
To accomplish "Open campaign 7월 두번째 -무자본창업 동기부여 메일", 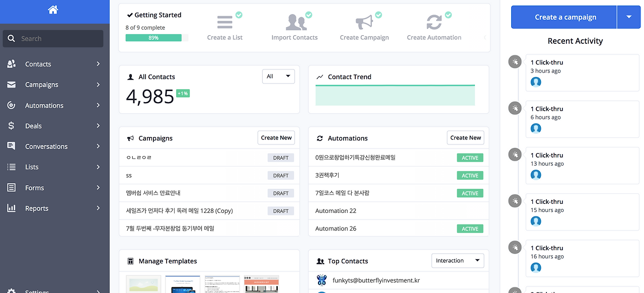I will click(x=170, y=228).
